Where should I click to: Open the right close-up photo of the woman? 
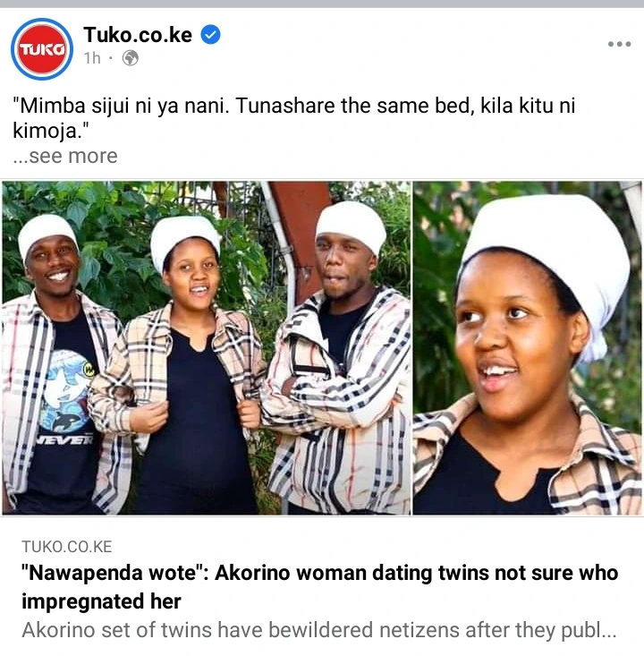point(528,347)
